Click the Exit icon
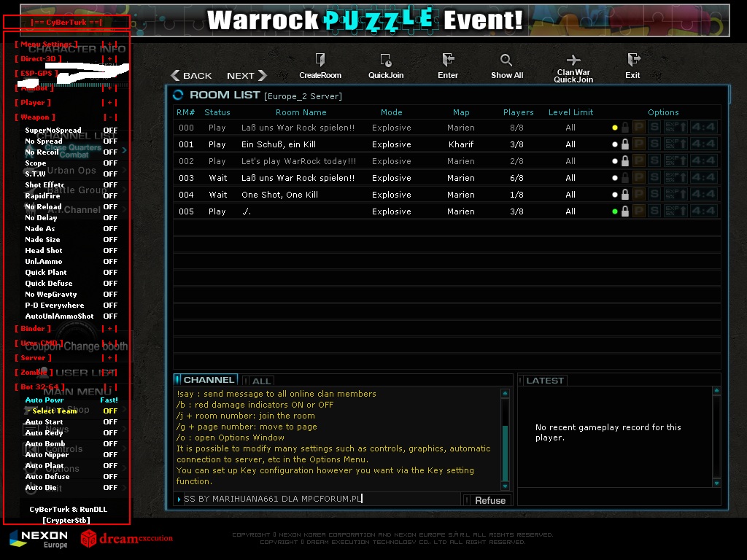This screenshot has height=560, width=747. 633,60
